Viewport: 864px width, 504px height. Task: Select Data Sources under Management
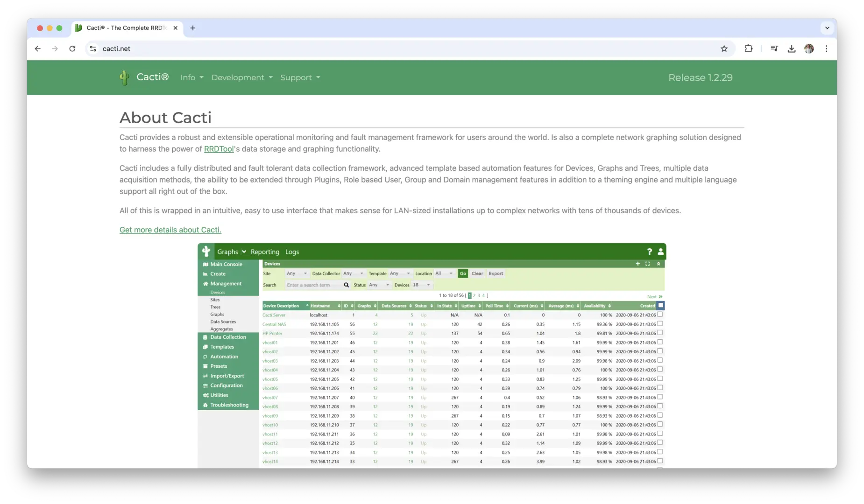(x=223, y=322)
